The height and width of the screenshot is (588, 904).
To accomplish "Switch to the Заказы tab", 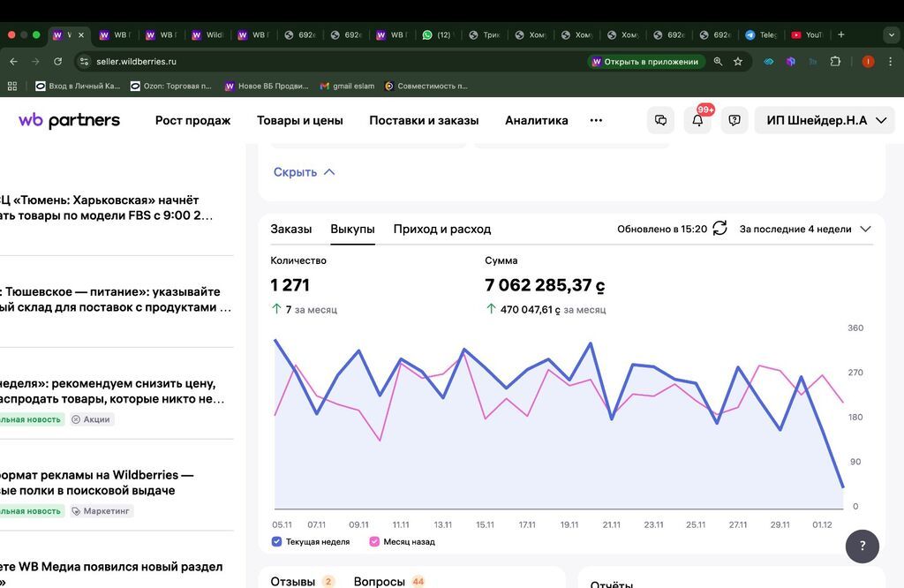I will 291,229.
